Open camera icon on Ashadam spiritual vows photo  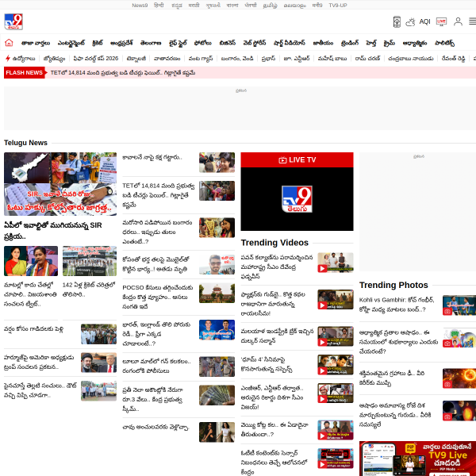[447, 344]
